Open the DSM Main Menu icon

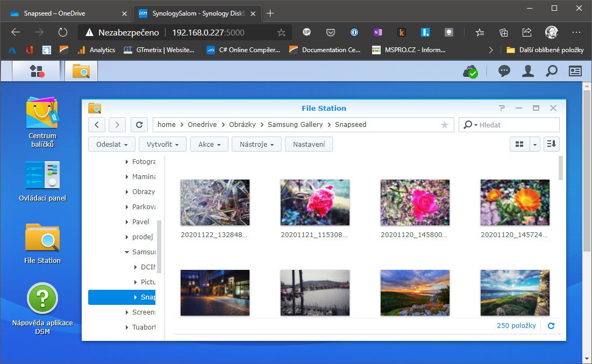37,71
